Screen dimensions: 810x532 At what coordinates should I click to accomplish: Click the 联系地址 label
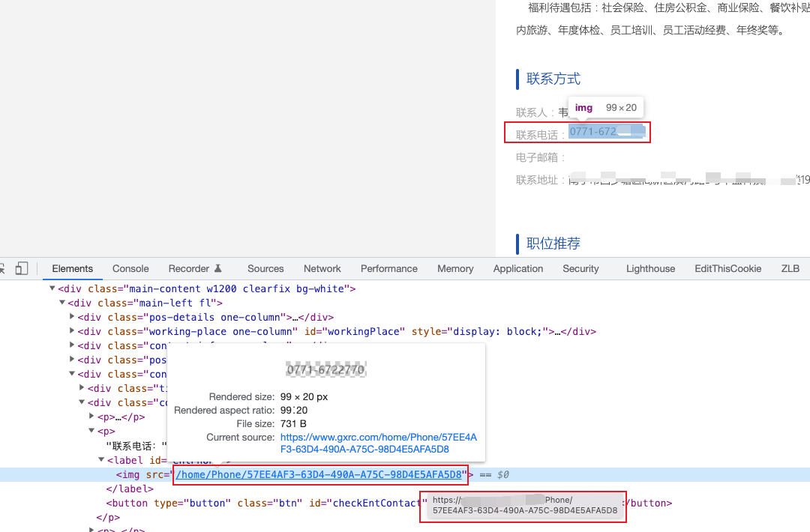click(x=541, y=180)
